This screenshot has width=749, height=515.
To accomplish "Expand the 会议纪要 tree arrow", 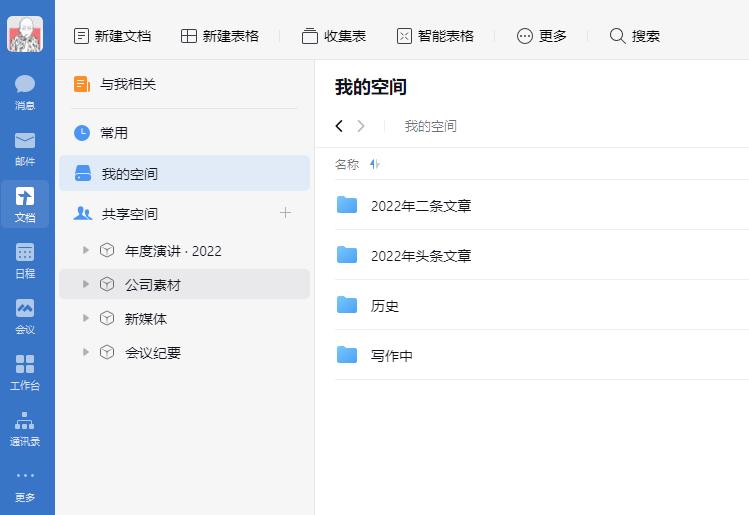I will point(86,352).
